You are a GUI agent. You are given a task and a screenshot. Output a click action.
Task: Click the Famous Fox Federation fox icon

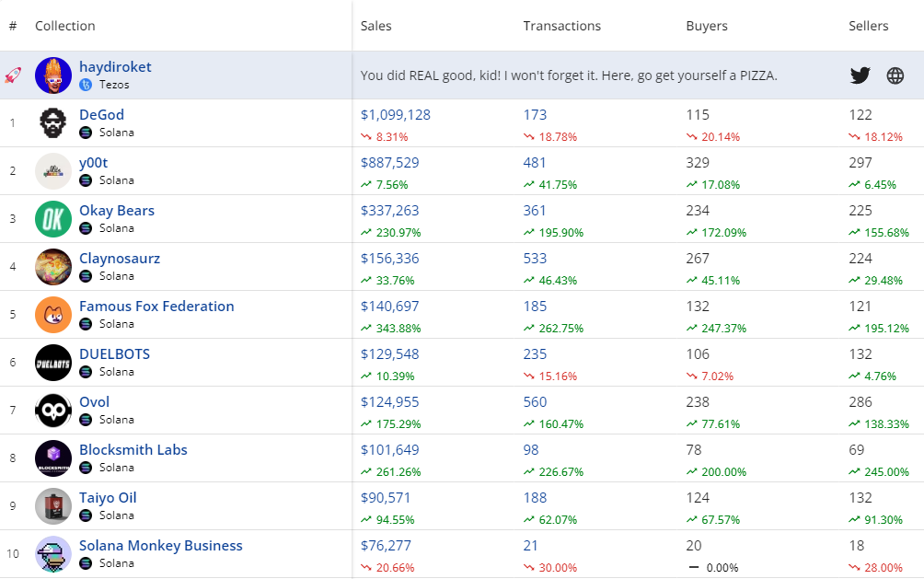pyautogui.click(x=53, y=315)
